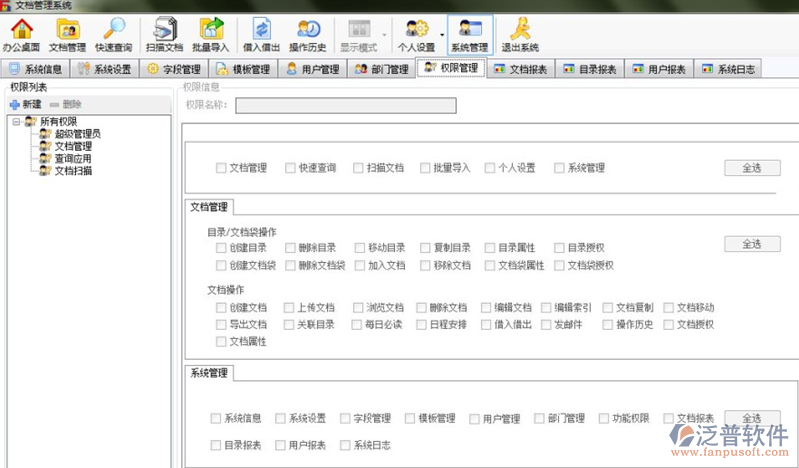Click the 权限名称 input field
Screen dimensions: 799x468
click(345, 105)
